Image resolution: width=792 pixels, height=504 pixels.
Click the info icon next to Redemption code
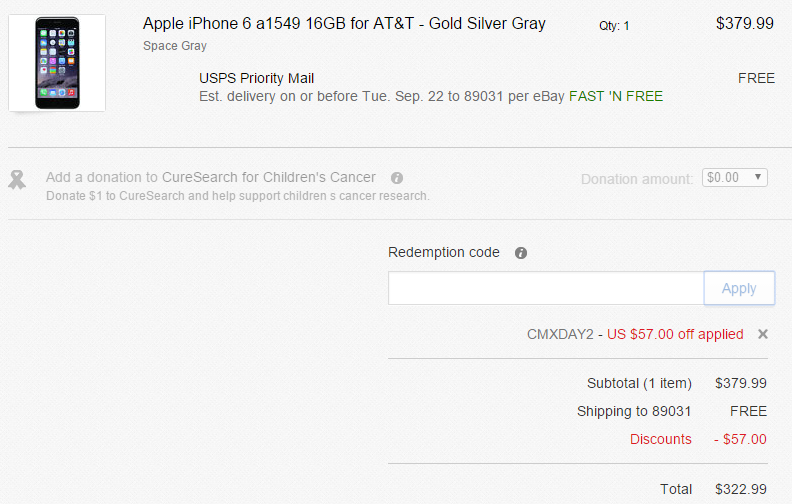521,253
